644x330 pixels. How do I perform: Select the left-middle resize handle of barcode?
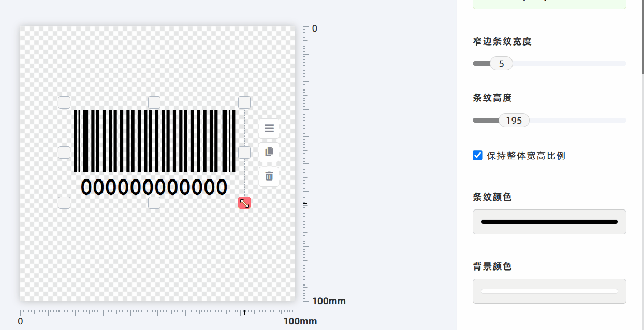[x=64, y=153]
